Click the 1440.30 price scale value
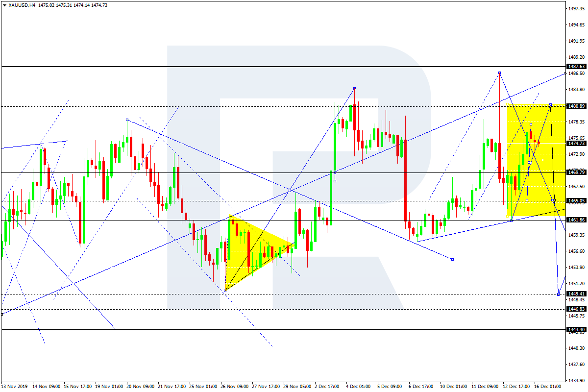The image size is (588, 392). [x=576, y=348]
